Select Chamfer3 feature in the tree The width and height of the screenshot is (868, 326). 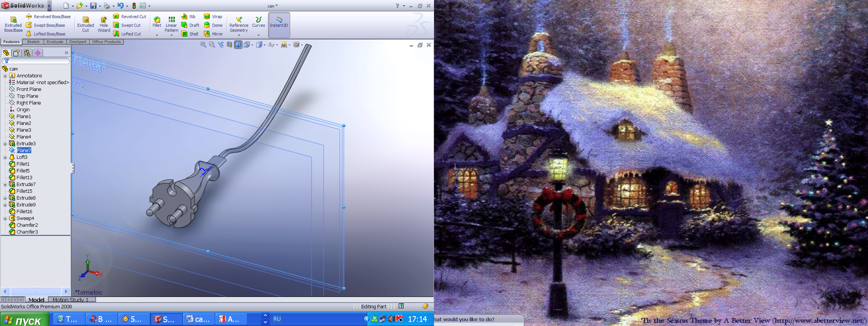(x=27, y=232)
